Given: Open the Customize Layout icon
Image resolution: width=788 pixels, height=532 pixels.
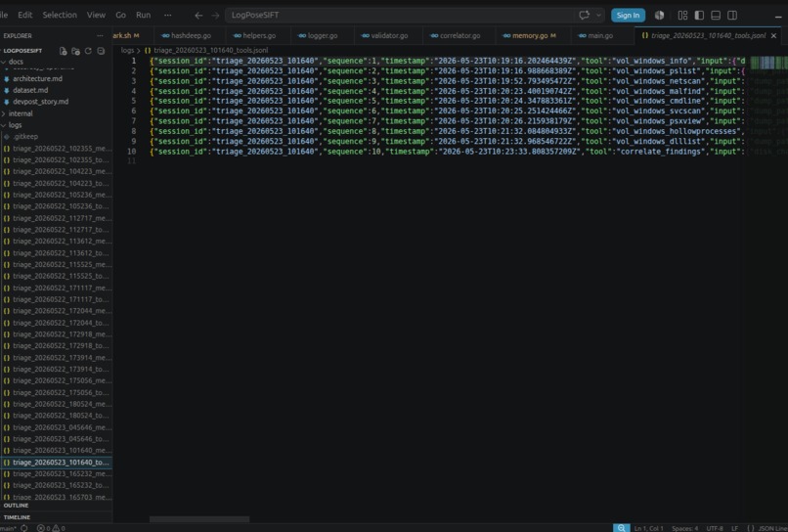Looking at the screenshot, I should coord(682,15).
